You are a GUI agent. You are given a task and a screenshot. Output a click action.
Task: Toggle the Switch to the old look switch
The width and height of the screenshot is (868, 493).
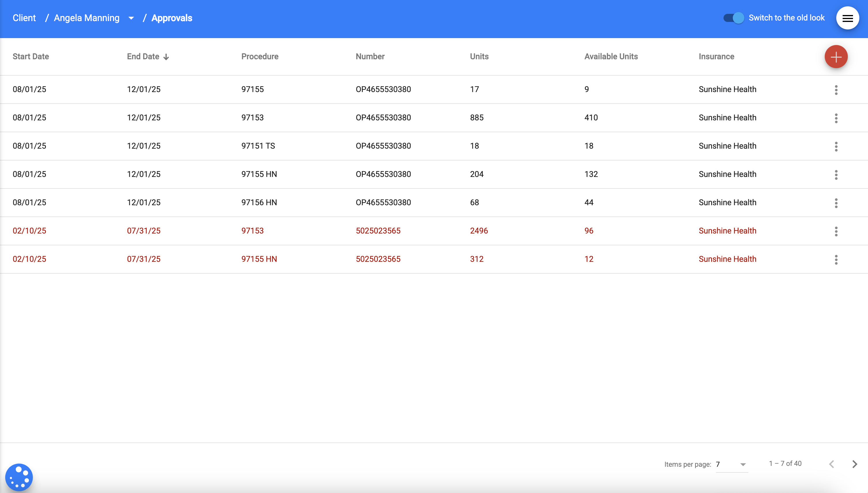(x=733, y=18)
